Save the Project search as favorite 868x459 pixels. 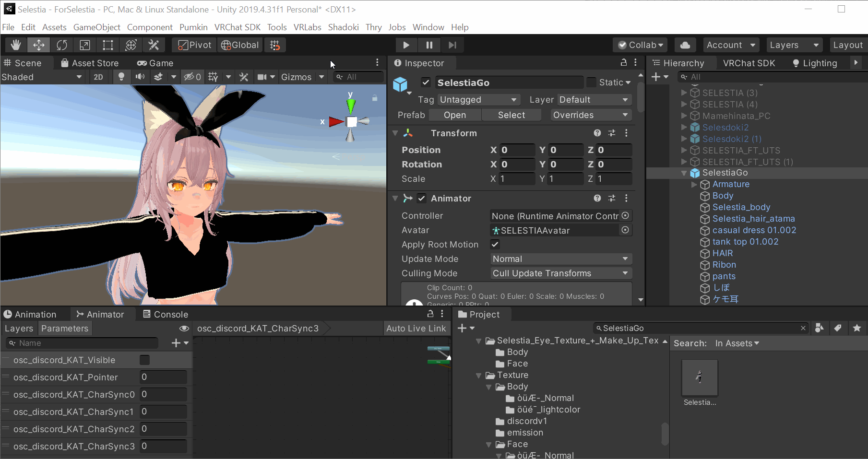coord(857,328)
